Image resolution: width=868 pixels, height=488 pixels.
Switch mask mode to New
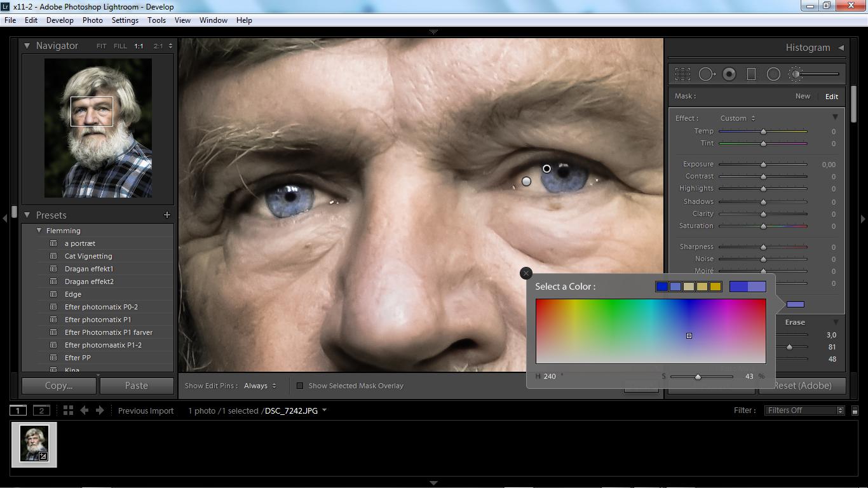[x=803, y=96]
